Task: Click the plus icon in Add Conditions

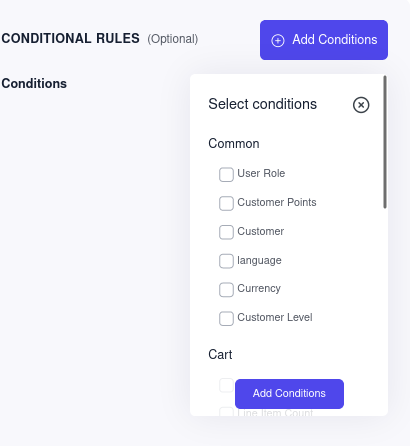Action: coord(278,41)
